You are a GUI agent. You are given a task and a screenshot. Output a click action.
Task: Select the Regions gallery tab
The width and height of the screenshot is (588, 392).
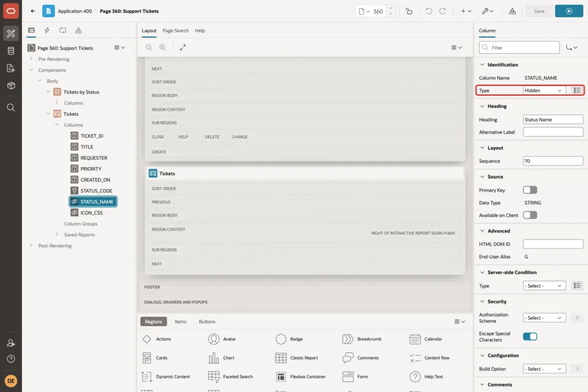153,321
